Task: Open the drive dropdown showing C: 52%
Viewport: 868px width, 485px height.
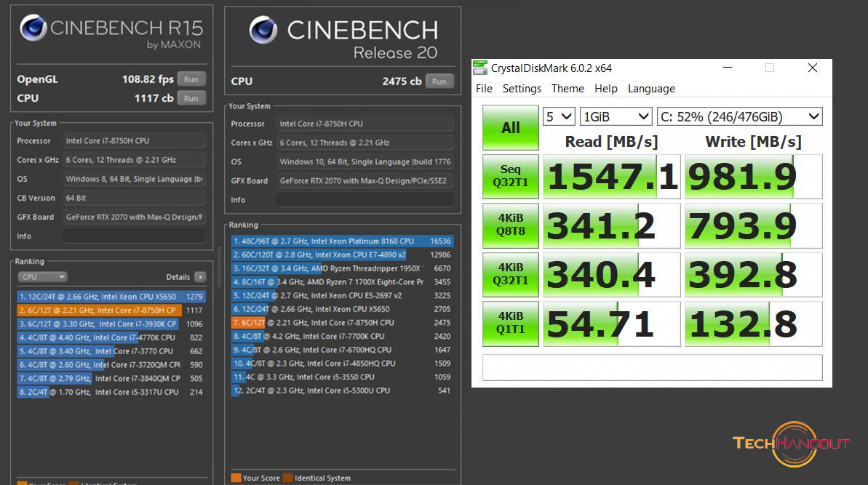Action: 739,116
